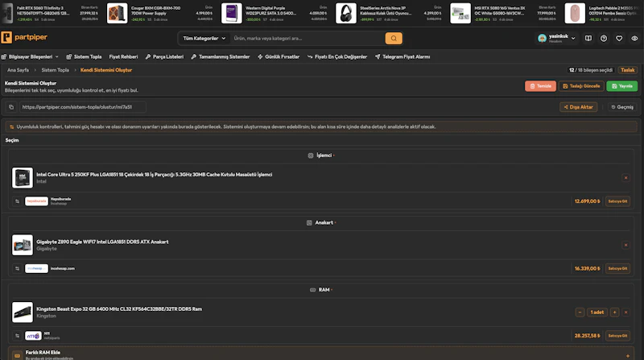This screenshot has height=360, width=644.
Task: Focus the product search input field
Action: (x=308, y=38)
